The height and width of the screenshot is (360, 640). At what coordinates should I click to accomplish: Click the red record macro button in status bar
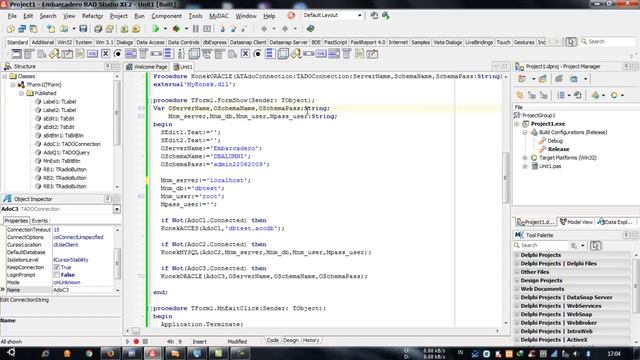(136, 341)
